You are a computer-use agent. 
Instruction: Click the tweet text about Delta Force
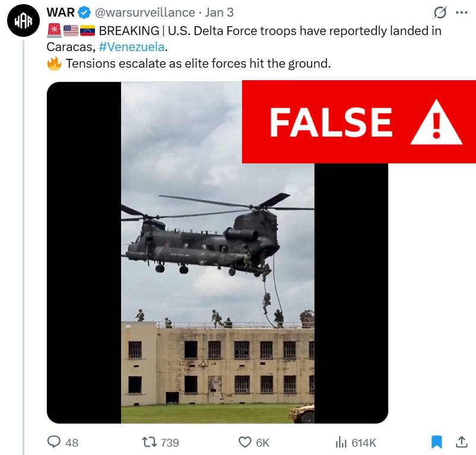[x=245, y=47]
